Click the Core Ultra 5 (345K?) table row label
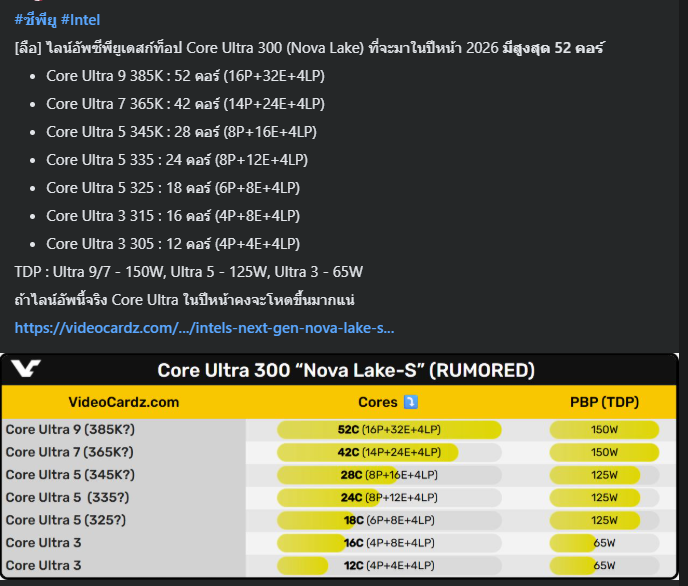The width and height of the screenshot is (688, 586). [x=70, y=475]
